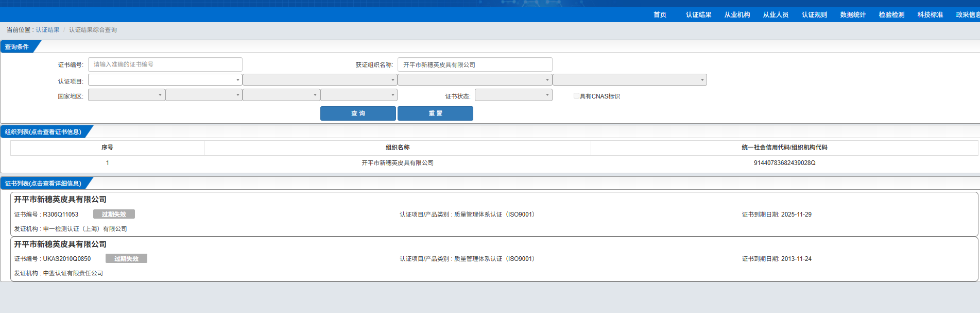Click 过期失效 badge for R306Q11053
The image size is (980, 313).
point(114,214)
